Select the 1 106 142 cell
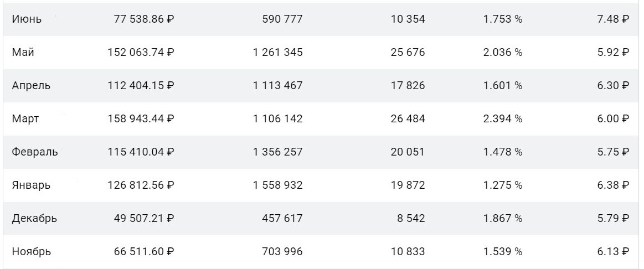The height and width of the screenshot is (269, 644). (277, 118)
